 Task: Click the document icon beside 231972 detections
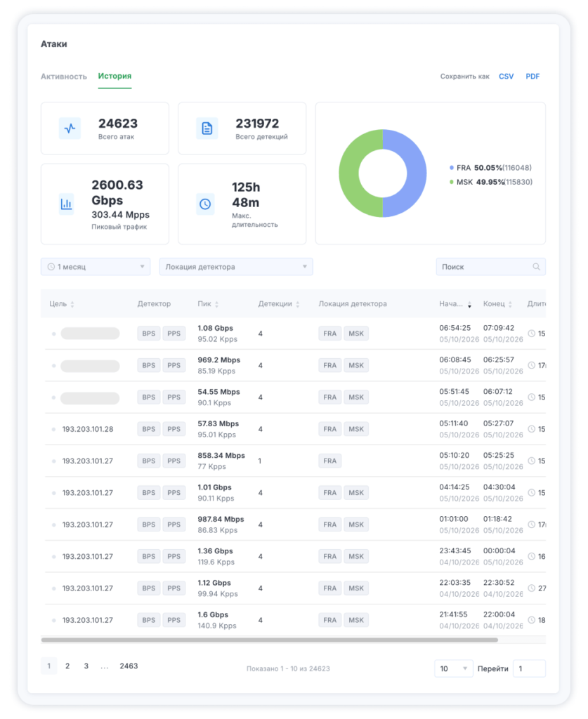[x=207, y=128]
